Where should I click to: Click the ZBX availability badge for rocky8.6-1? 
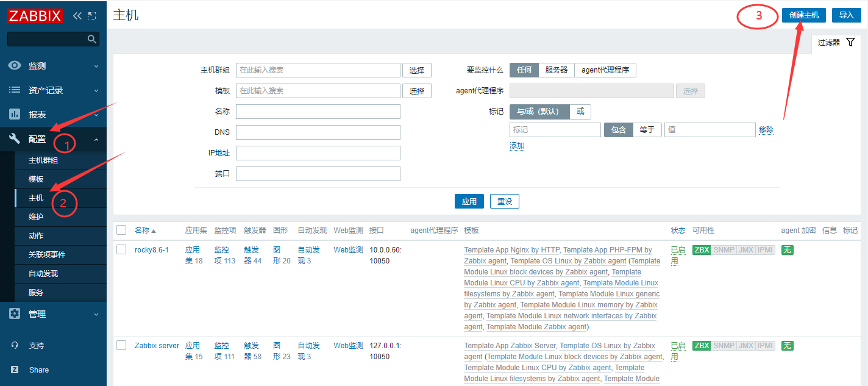[702, 250]
